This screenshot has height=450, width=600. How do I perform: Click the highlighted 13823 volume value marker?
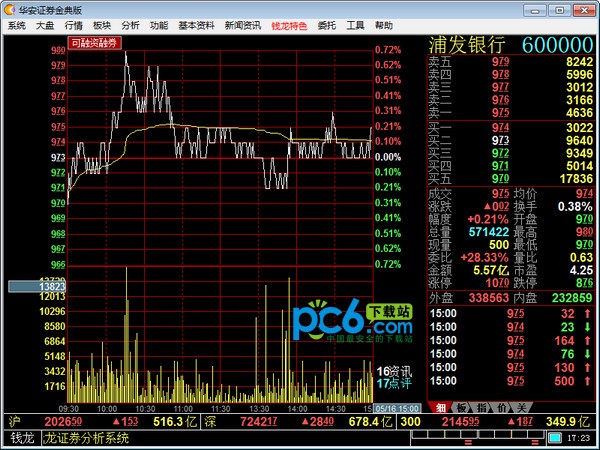click(x=37, y=287)
